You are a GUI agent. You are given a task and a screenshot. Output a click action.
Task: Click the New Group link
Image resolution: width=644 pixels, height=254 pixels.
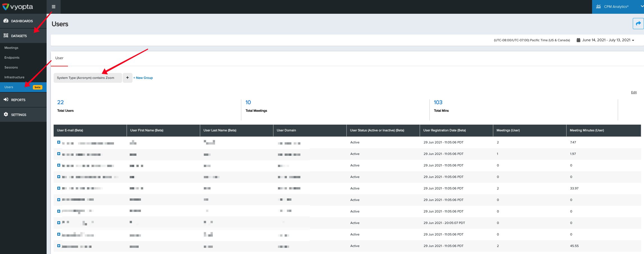coord(143,78)
